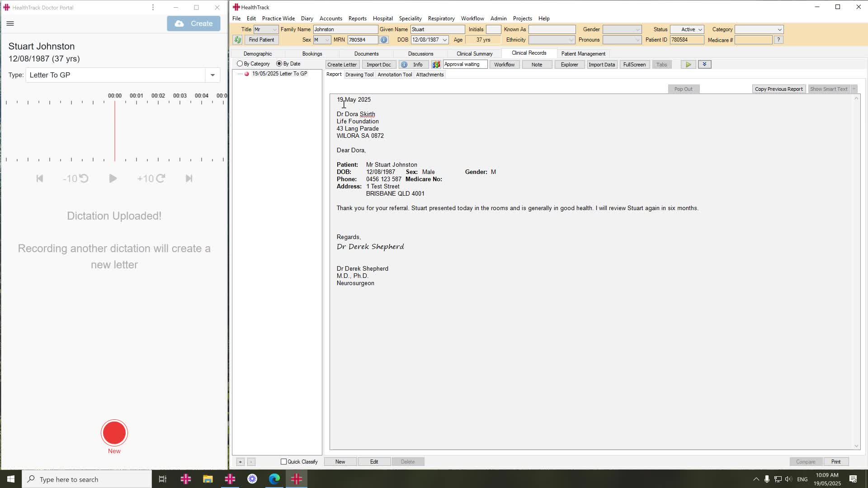Image resolution: width=868 pixels, height=488 pixels.
Task: Click the Create upload button
Action: pyautogui.click(x=193, y=23)
